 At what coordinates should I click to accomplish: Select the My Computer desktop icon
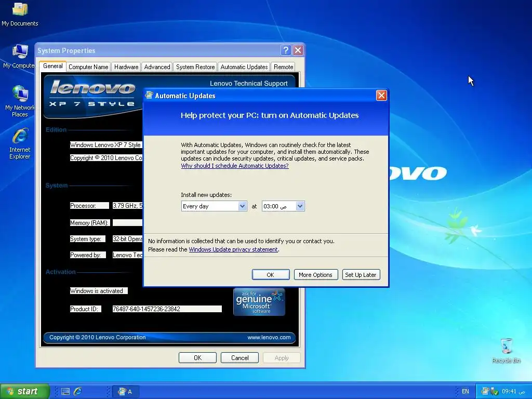[x=20, y=56]
